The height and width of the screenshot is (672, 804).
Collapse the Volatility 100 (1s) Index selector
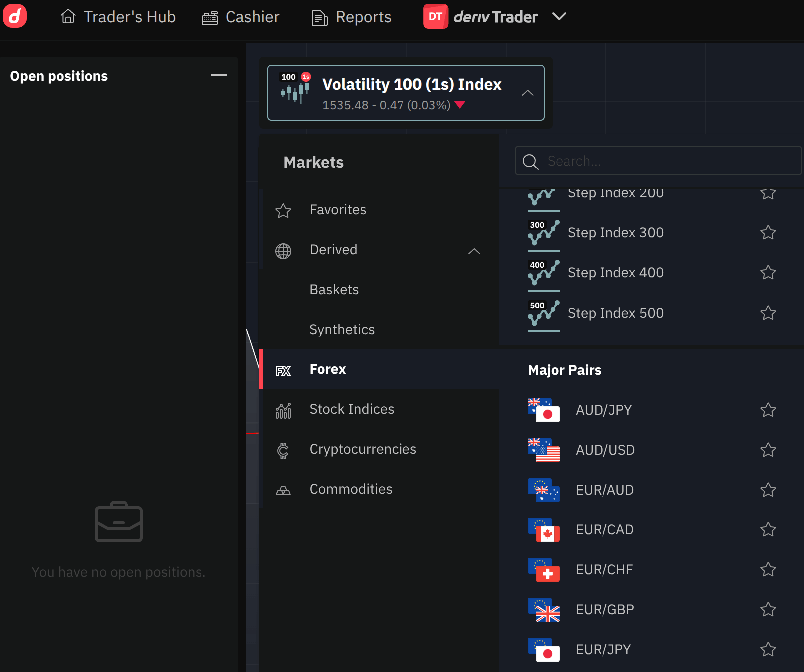[527, 93]
